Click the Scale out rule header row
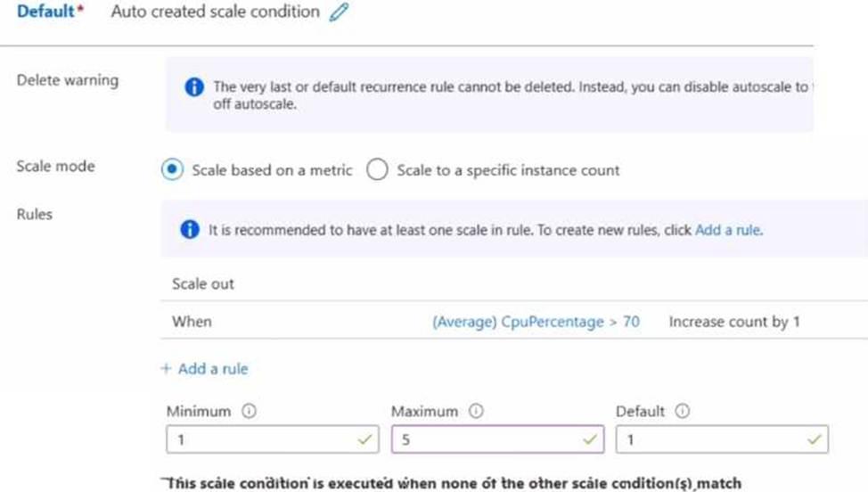This screenshot has width=868, height=492. [x=203, y=283]
